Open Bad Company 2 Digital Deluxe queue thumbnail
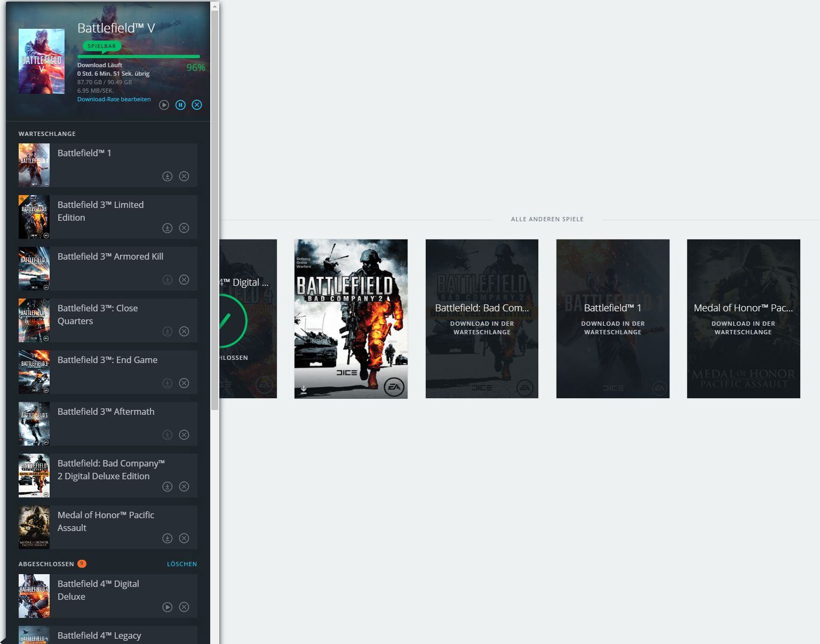 [x=34, y=476]
